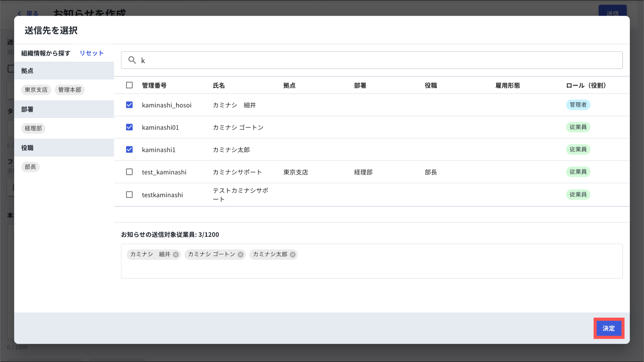Uncheck the kaminashi01 row checkbox

pyautogui.click(x=129, y=127)
